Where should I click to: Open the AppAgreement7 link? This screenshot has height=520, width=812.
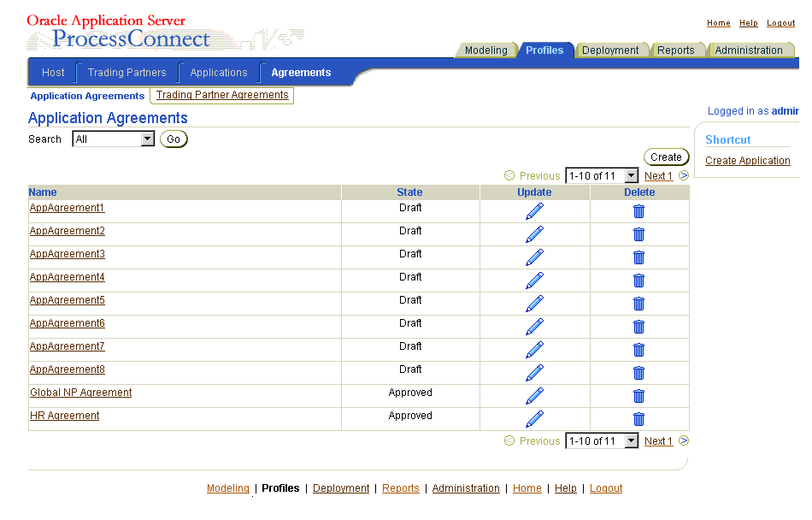pyautogui.click(x=68, y=346)
